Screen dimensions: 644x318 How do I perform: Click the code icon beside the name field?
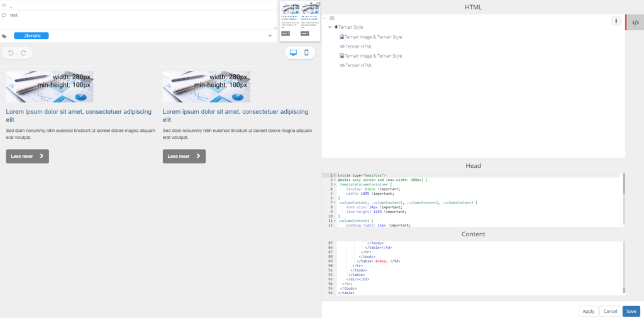tap(4, 6)
